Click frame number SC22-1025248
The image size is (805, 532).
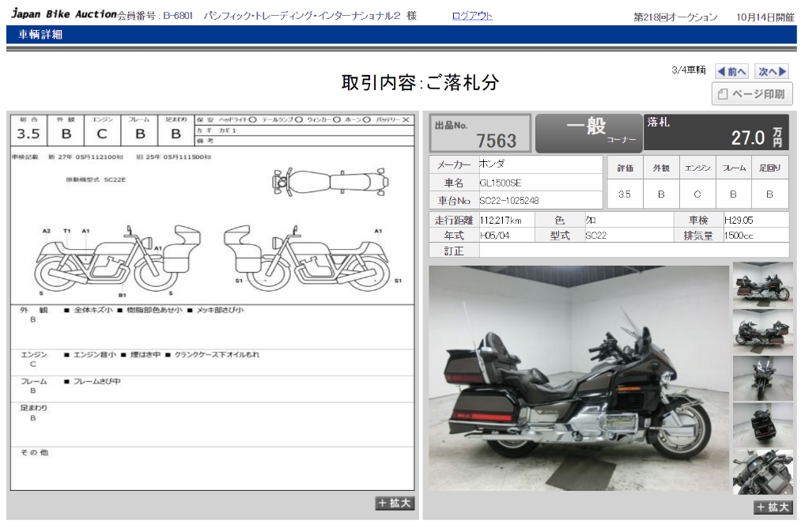[x=509, y=201]
